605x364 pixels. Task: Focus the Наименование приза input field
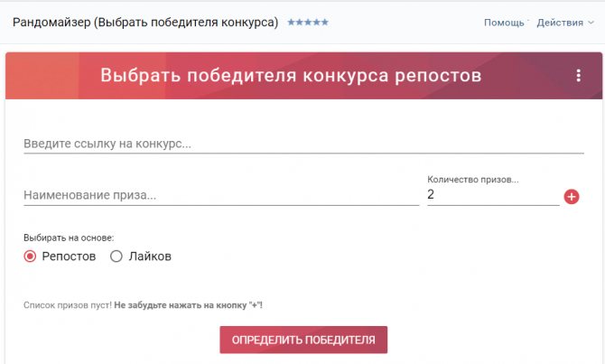[221, 195]
